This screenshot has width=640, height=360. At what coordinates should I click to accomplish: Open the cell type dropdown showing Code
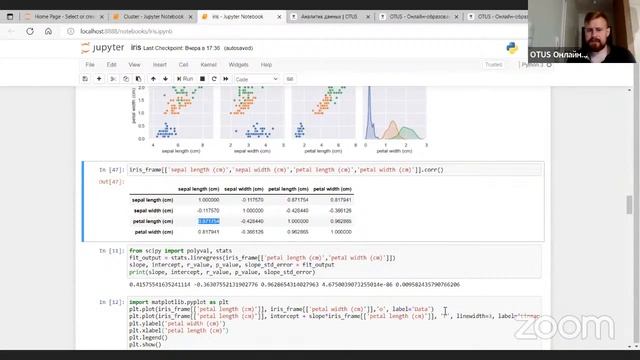[257, 79]
